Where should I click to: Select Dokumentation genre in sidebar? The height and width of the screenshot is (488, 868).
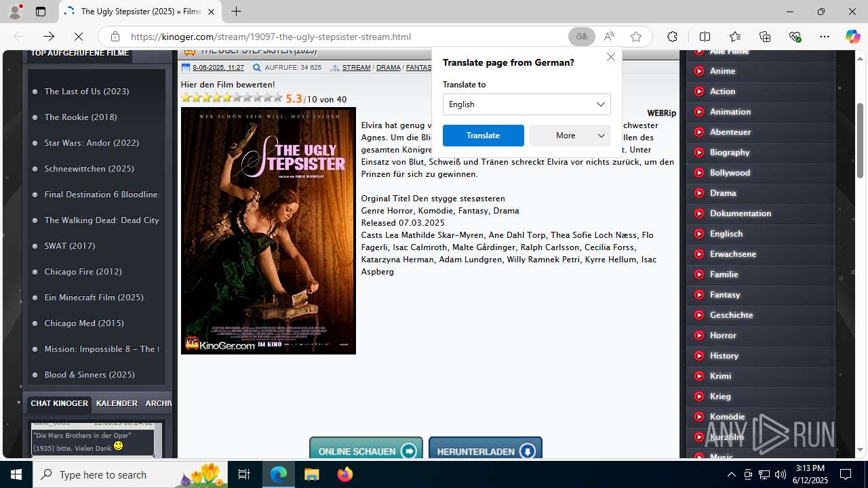click(x=741, y=213)
